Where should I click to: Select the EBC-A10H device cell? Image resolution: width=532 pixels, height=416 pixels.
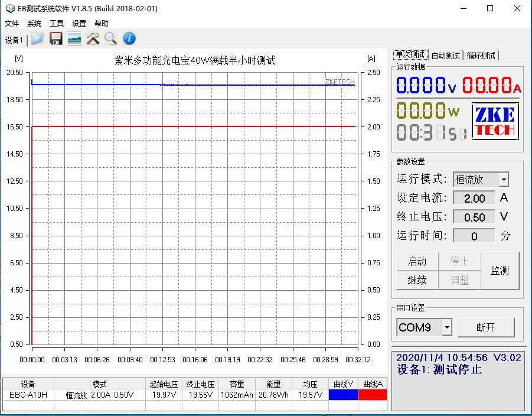[28, 395]
